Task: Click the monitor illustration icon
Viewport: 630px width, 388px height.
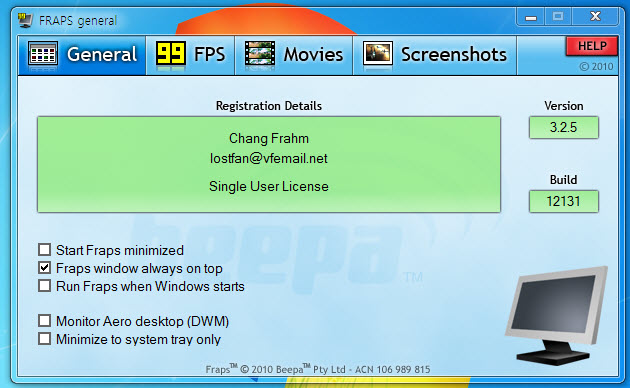Action: [x=556, y=315]
